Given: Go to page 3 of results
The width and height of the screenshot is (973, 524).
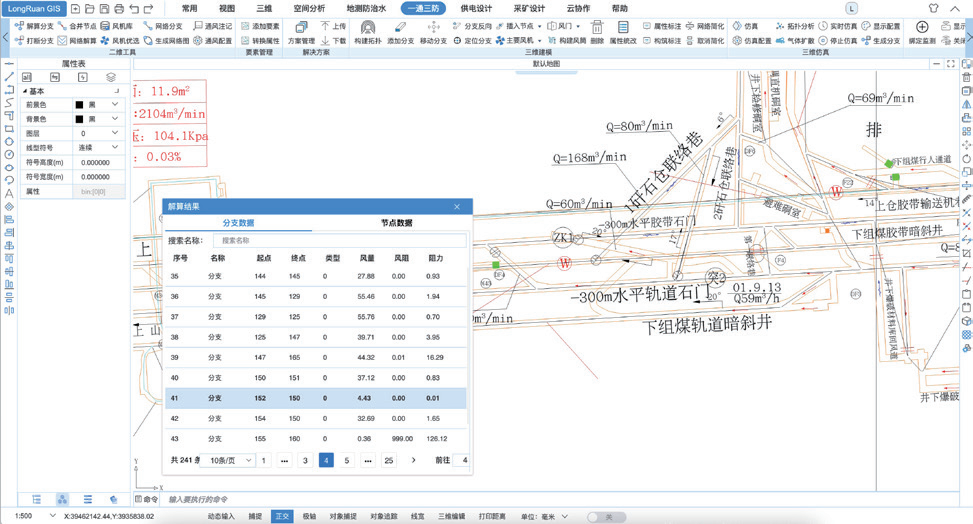Looking at the screenshot, I should point(305,460).
